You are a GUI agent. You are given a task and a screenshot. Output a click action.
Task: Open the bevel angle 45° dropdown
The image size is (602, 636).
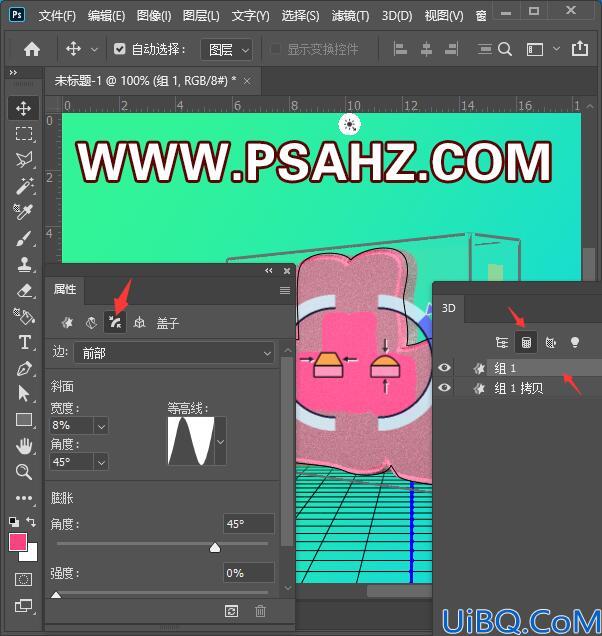pyautogui.click(x=101, y=462)
